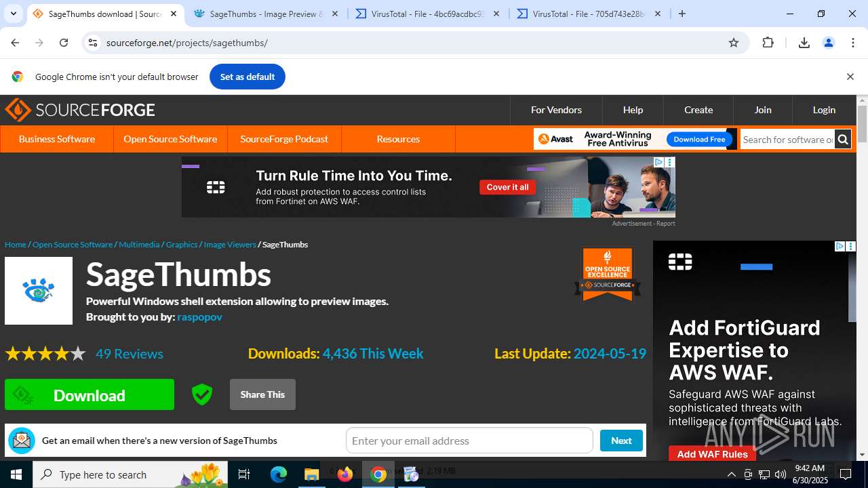Switch to VirusTotal File 4bc69acdbc9 tab

tap(429, 14)
